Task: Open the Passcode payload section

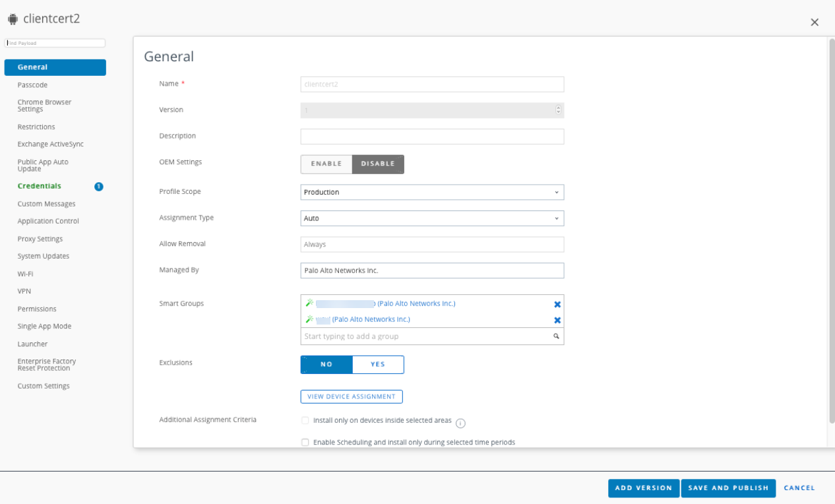Action: [33, 85]
